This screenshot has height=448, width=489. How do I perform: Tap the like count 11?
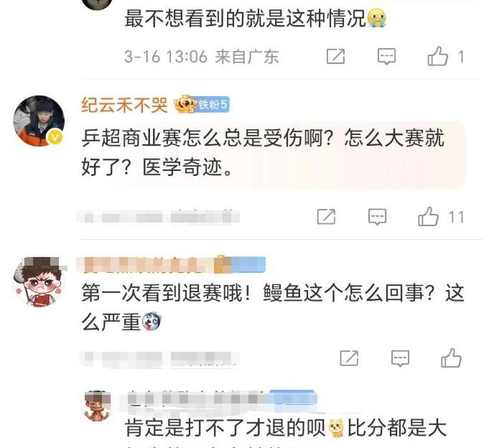click(x=456, y=217)
